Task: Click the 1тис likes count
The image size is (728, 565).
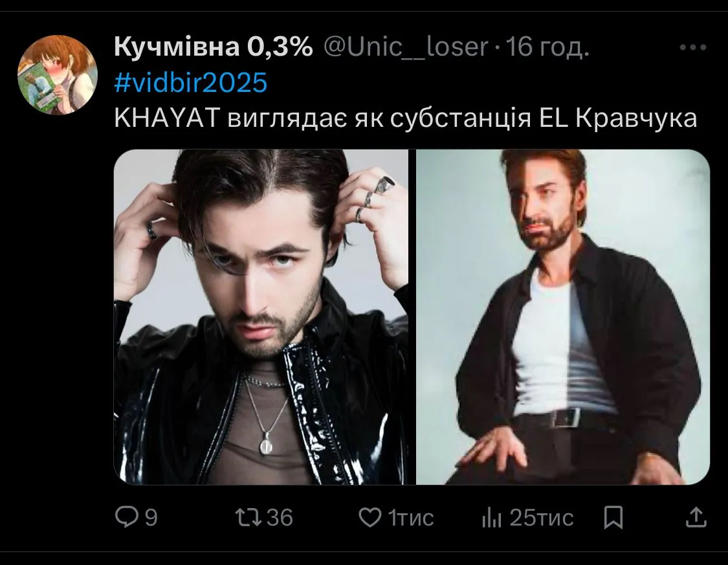Action: 411,517
